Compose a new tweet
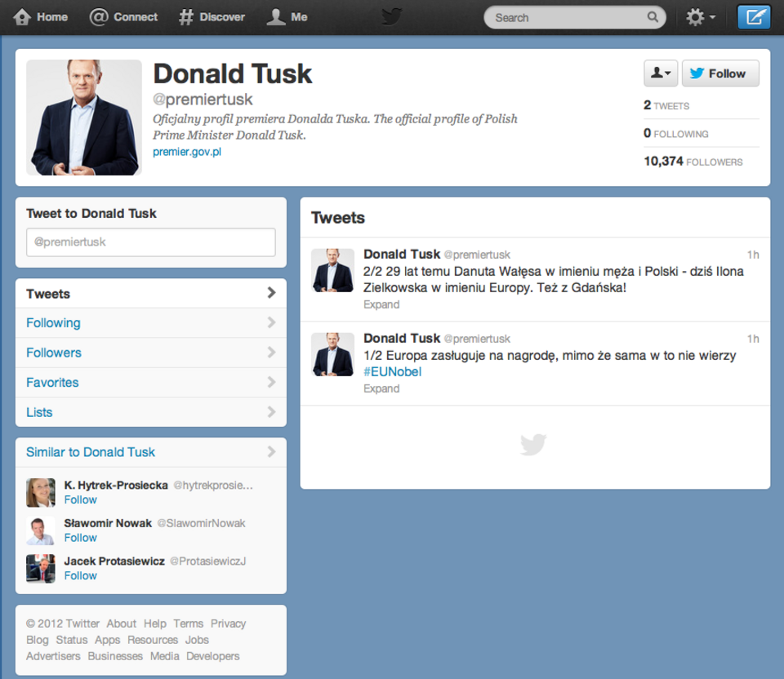Viewport: 784px width, 679px height. click(754, 17)
